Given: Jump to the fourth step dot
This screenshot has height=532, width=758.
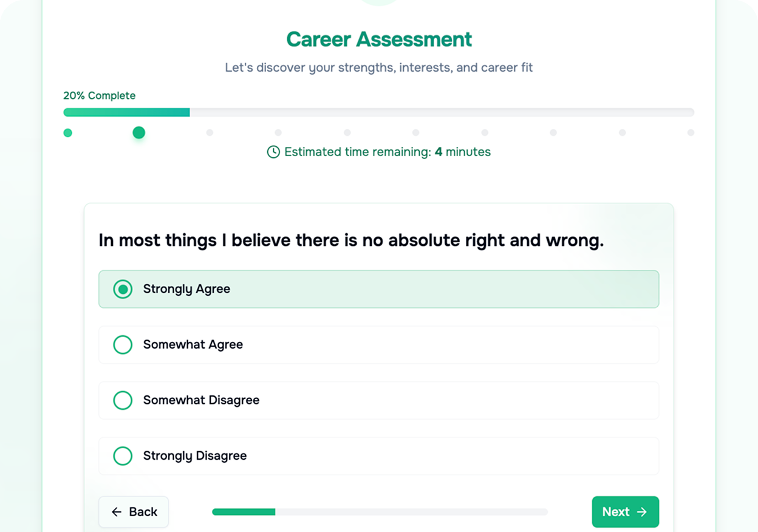Looking at the screenshot, I should click(278, 132).
